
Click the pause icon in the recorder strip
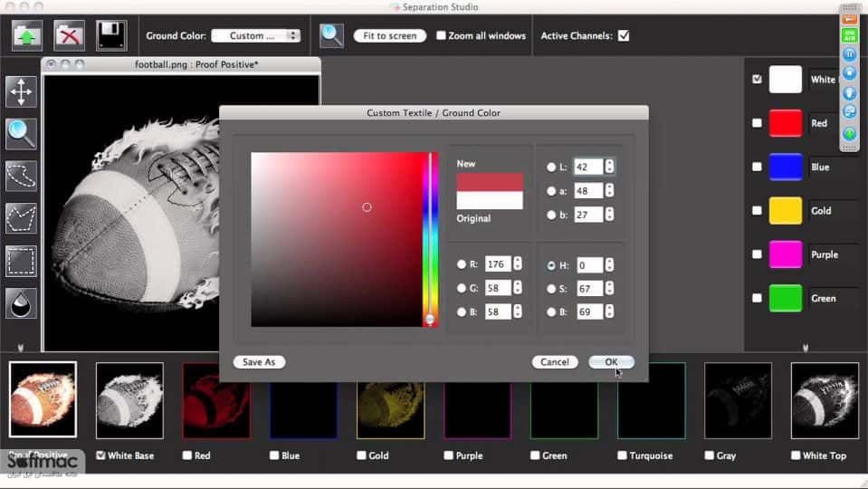pyautogui.click(x=849, y=54)
